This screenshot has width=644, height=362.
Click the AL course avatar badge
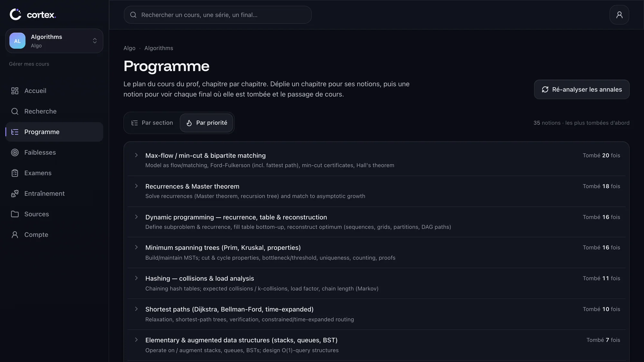[x=17, y=41]
